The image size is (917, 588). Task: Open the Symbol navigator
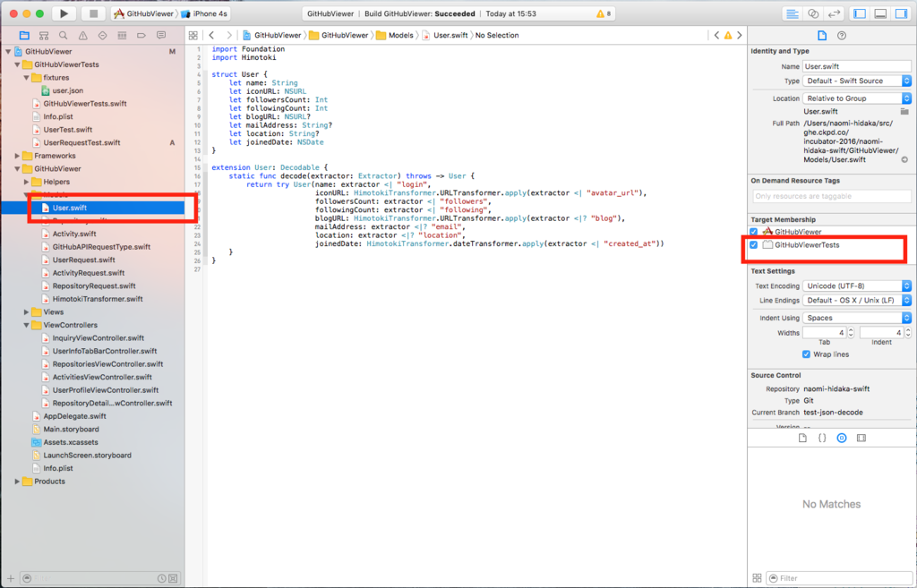pos(44,36)
